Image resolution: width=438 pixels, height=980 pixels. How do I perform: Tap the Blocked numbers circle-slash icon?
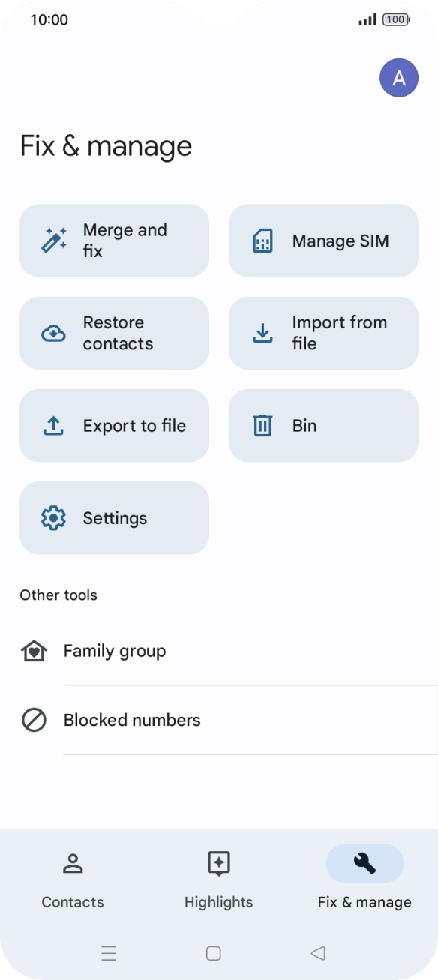click(x=34, y=721)
